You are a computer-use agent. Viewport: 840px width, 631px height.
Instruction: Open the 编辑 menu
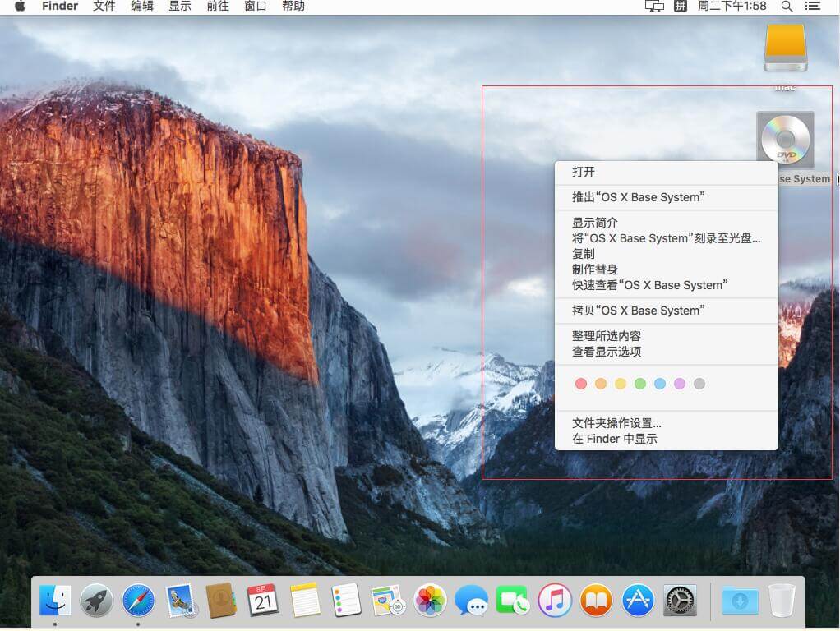pos(142,7)
